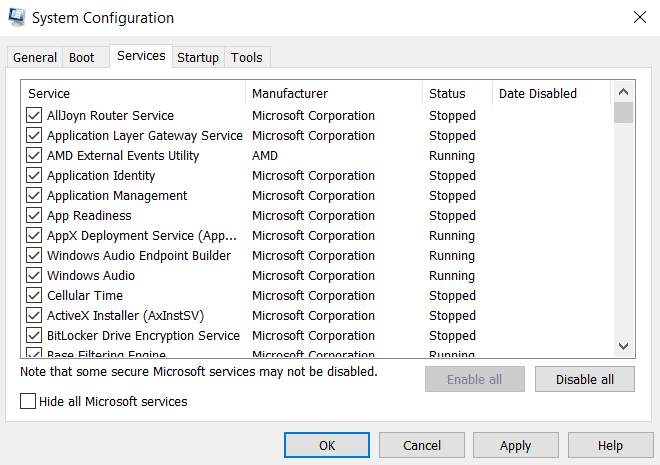Image resolution: width=660 pixels, height=465 pixels.
Task: Open the Tools tab
Action: tap(247, 58)
